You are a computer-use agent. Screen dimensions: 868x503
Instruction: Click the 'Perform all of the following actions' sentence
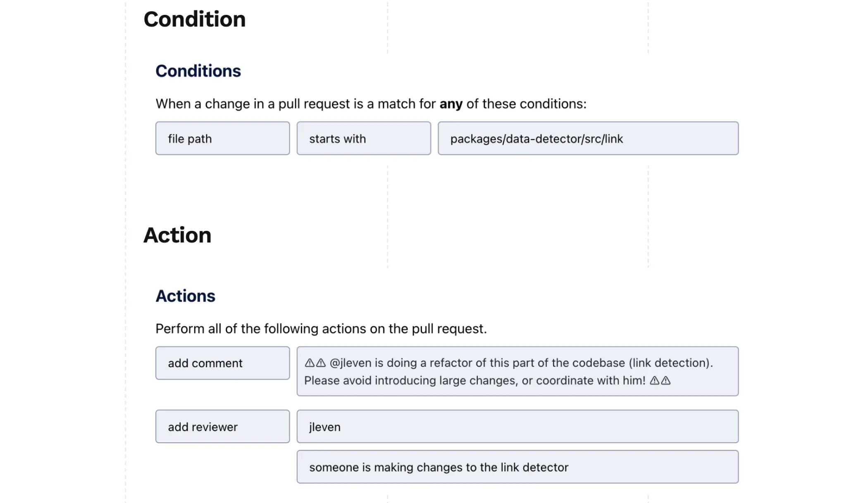(x=321, y=329)
